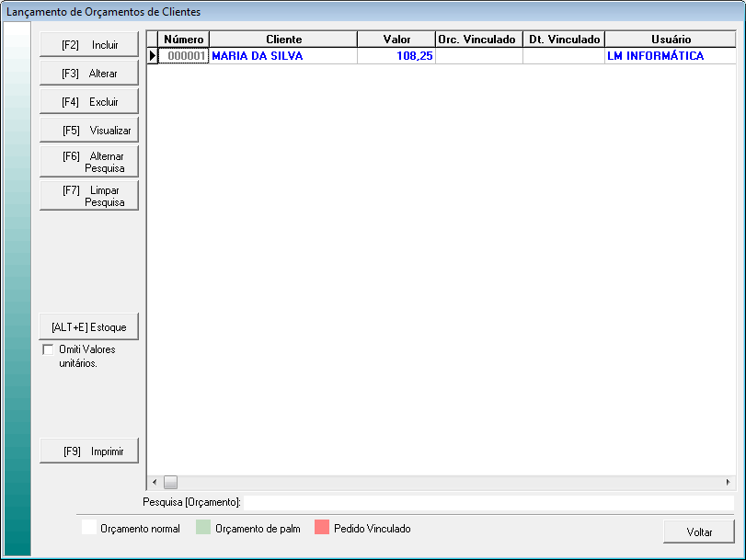Screen dimensions: 746x560
Task: Open the [ALT+E] Estoque button
Action: tap(88, 327)
